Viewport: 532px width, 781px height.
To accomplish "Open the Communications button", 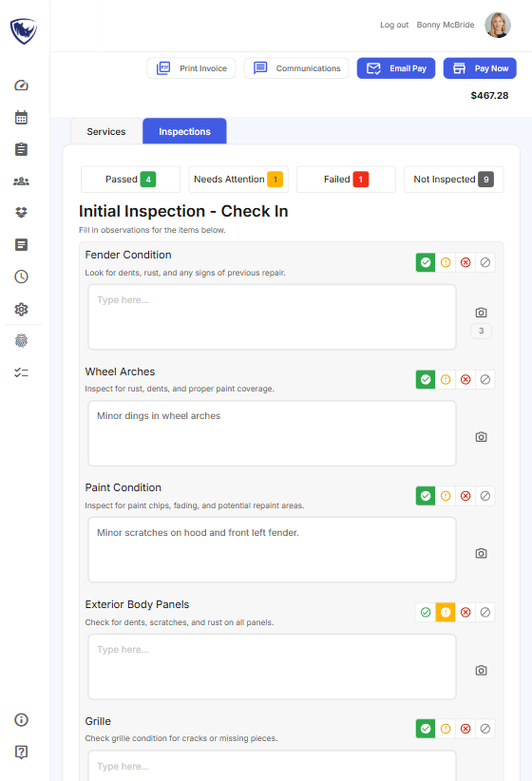I will (x=296, y=68).
